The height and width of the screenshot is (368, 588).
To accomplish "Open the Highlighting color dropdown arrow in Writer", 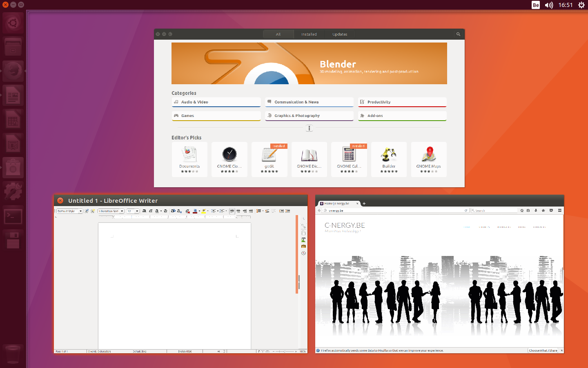I will tap(208, 211).
